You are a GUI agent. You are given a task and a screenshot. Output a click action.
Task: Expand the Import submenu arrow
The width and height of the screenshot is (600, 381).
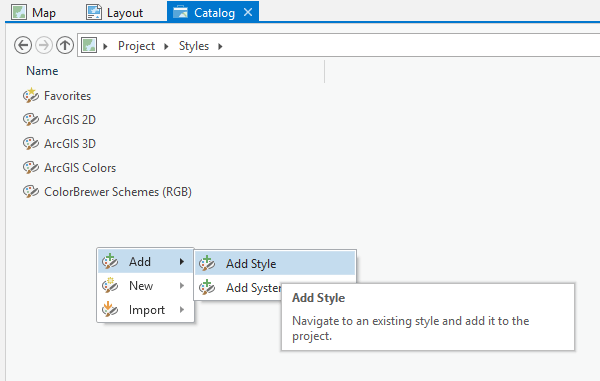pyautogui.click(x=182, y=309)
